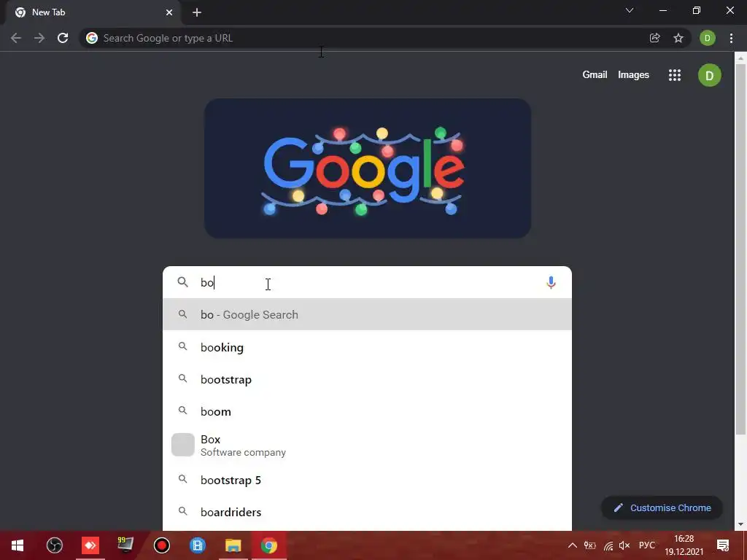The height and width of the screenshot is (560, 747).
Task: Click the search box containing bo
Action: [367, 282]
